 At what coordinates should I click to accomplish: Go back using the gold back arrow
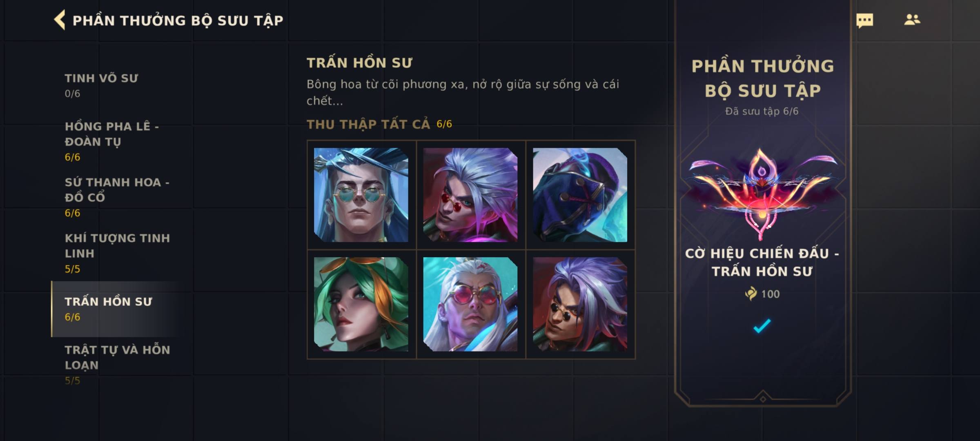pos(60,20)
